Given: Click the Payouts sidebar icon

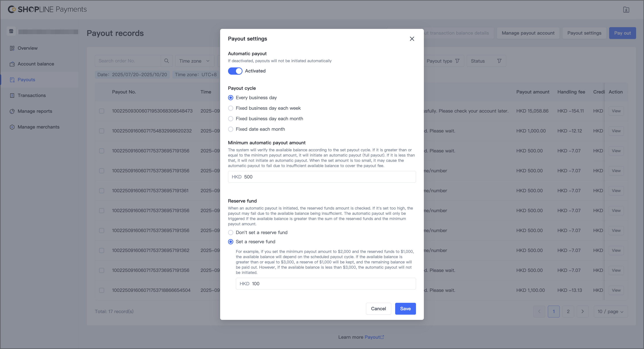Looking at the screenshot, I should pos(12,80).
